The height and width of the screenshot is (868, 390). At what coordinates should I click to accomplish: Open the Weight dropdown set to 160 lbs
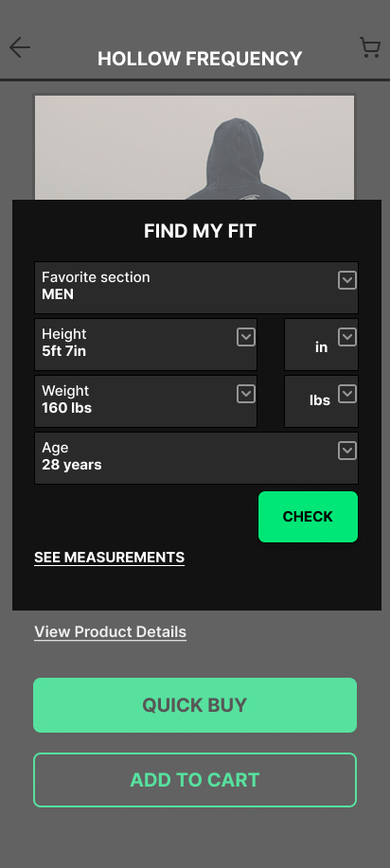pyautogui.click(x=146, y=401)
